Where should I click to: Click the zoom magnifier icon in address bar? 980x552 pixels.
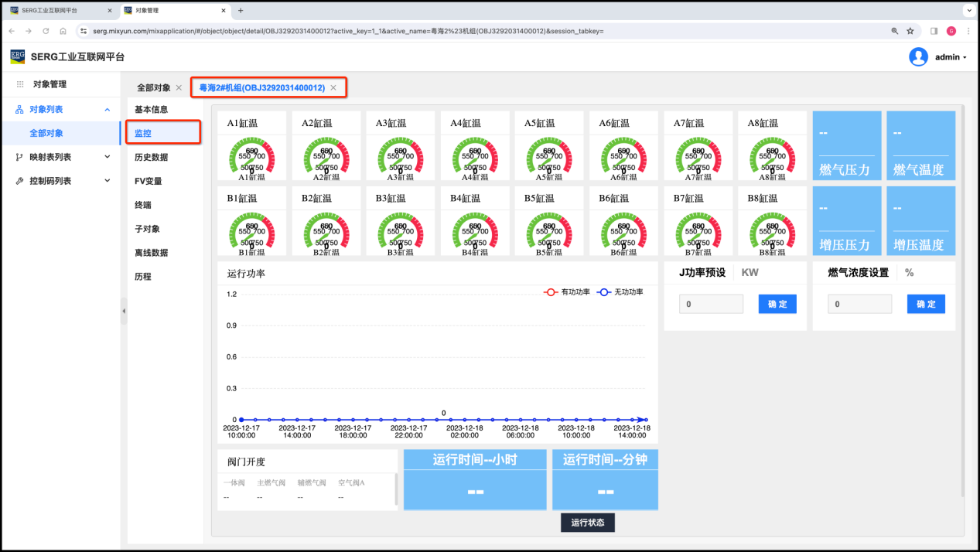click(x=895, y=31)
